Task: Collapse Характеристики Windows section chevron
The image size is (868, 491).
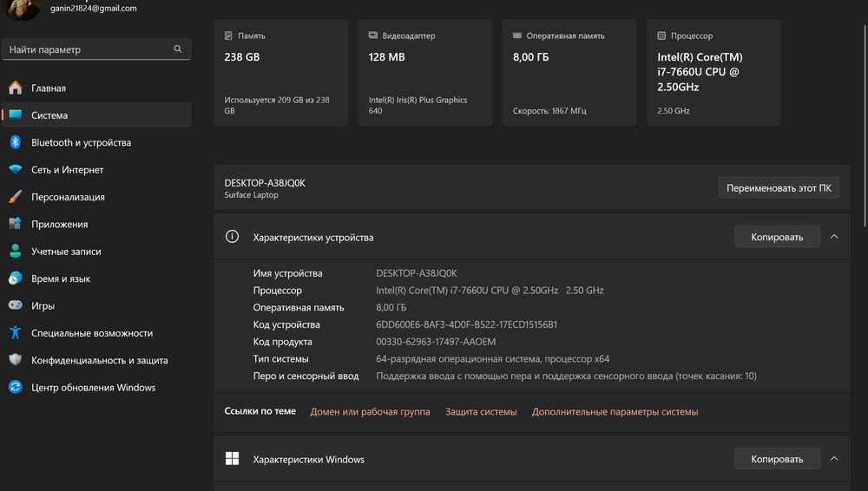Action: [834, 459]
